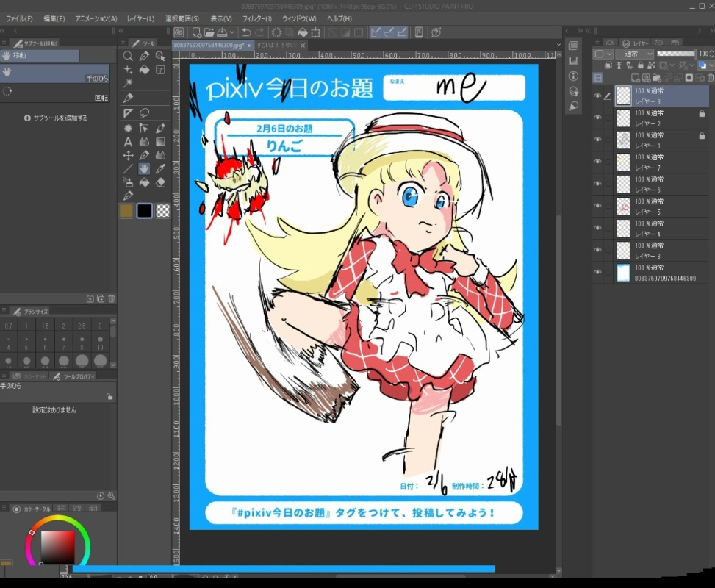Select the Move layer tool
Screen dimensions: 715x588
128,155
